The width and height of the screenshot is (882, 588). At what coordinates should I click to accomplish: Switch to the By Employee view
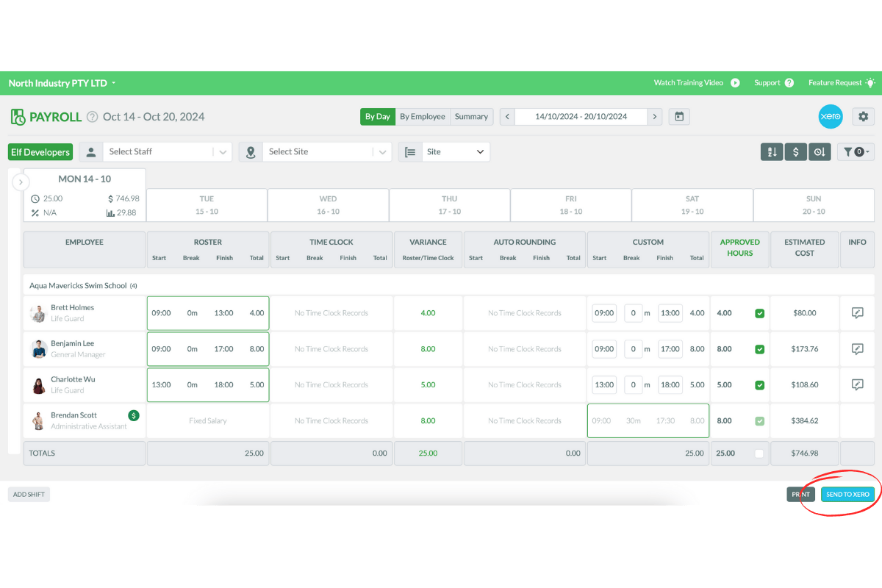click(x=423, y=116)
